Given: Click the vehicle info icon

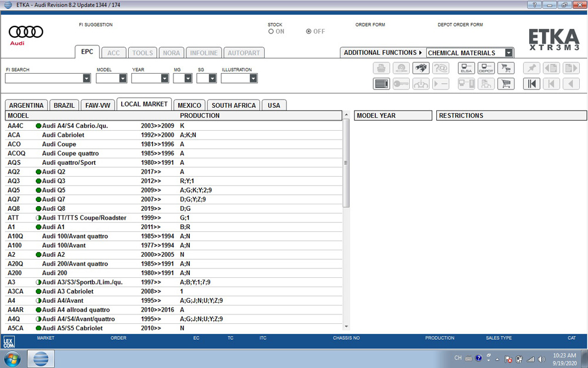Looking at the screenshot, I should (x=421, y=84).
